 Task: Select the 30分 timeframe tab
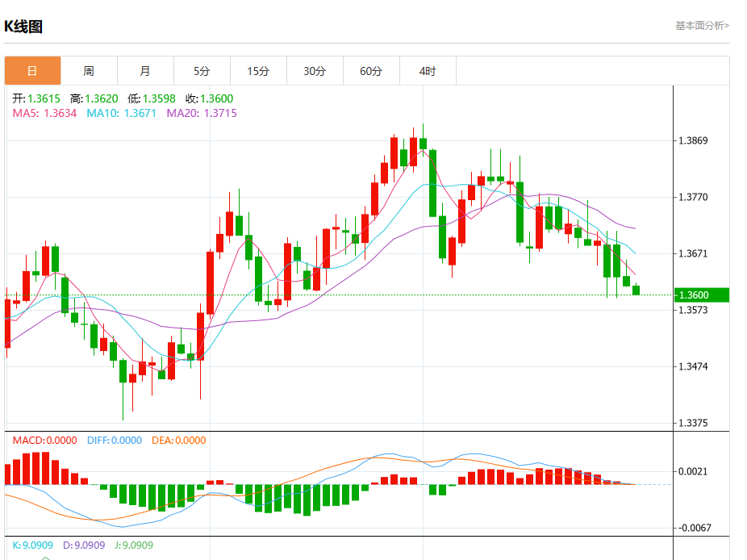point(315,71)
